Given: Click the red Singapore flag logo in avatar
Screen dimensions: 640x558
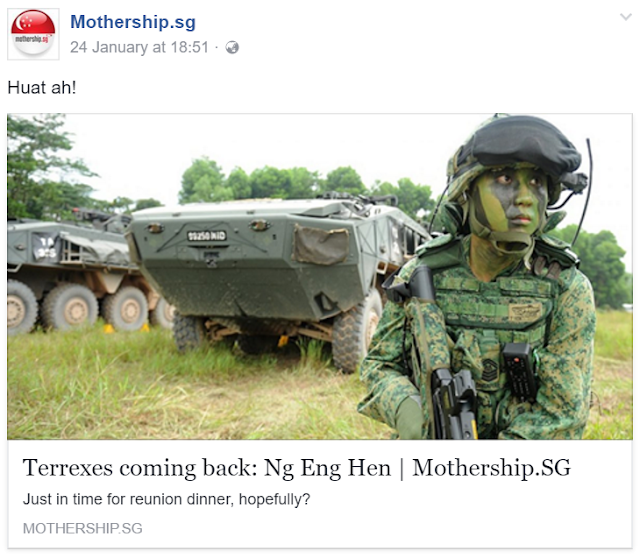Looking at the screenshot, I should pyautogui.click(x=33, y=24).
